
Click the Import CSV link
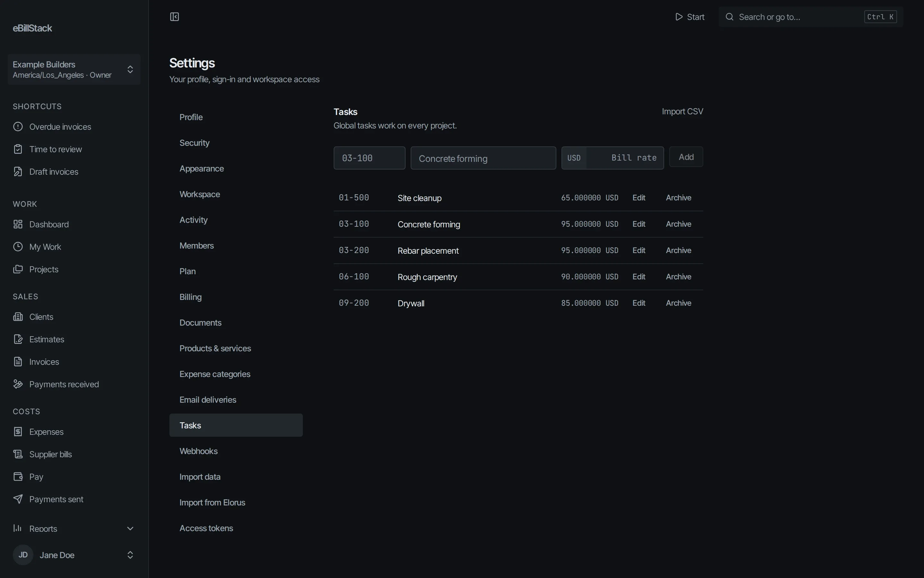point(682,111)
